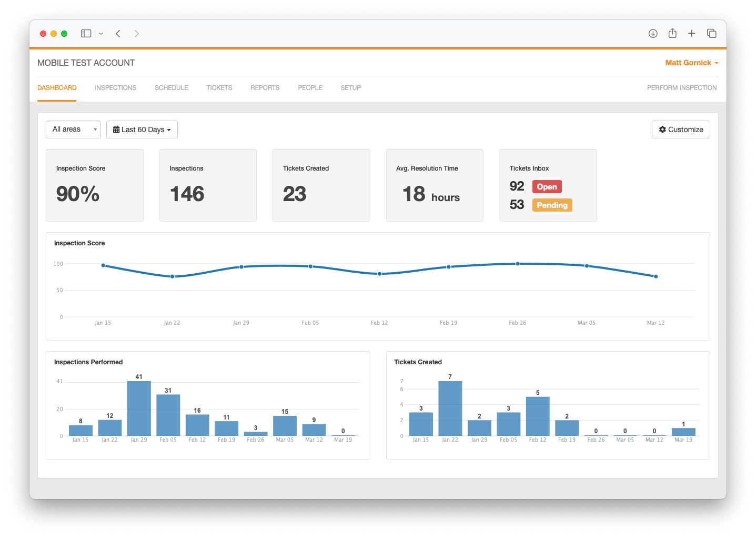Open the calendar icon in date filter
Screen dimensions: 756x538
click(x=116, y=129)
